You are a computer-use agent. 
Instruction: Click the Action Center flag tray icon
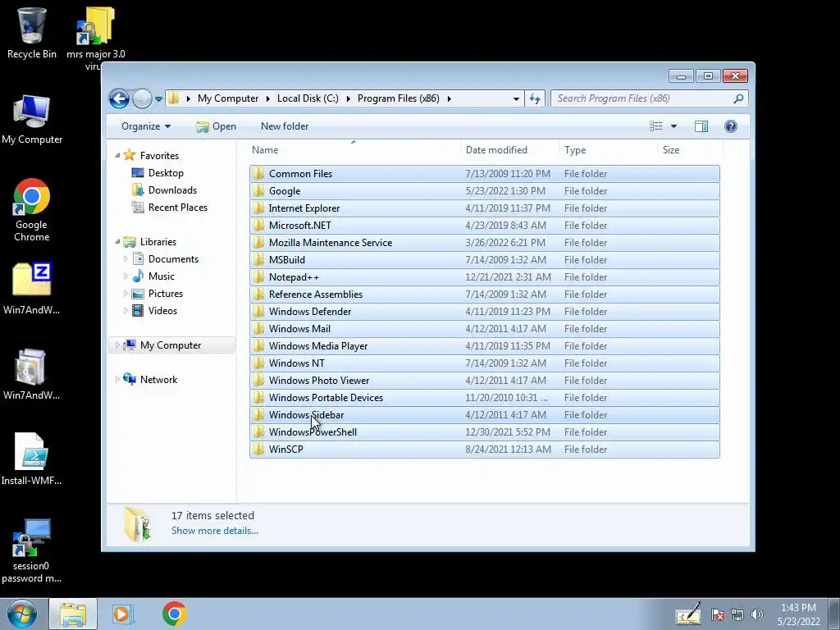tap(718, 614)
